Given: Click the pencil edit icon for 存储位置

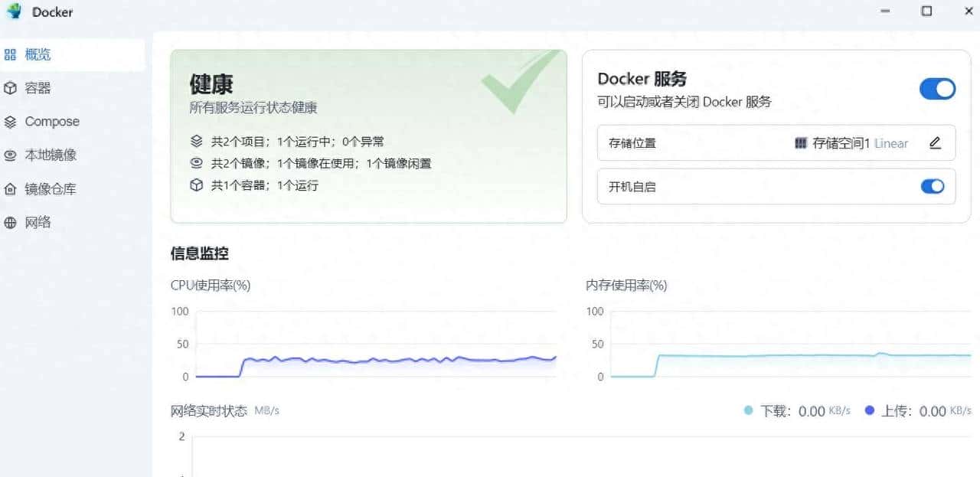Looking at the screenshot, I should [935, 142].
